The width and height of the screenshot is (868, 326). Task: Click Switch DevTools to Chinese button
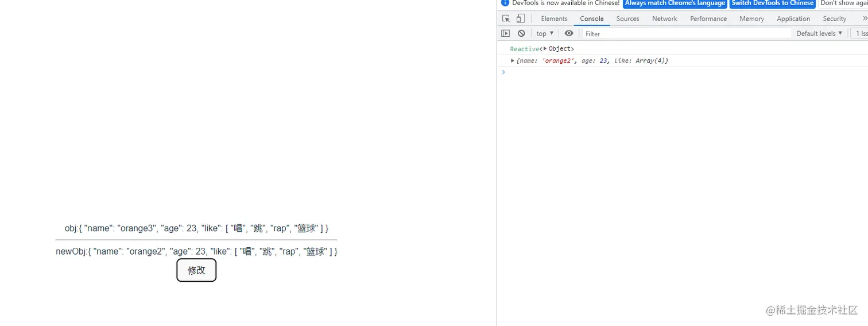773,3
